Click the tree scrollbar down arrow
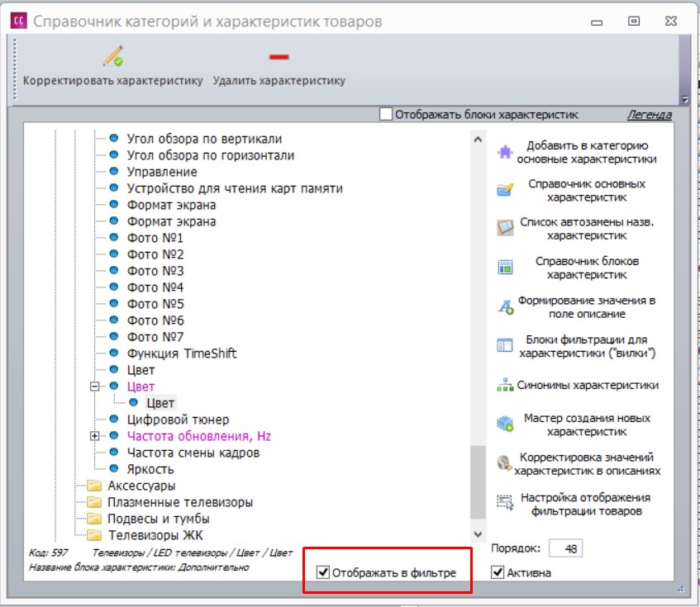The height and width of the screenshot is (607, 700). pos(478,533)
